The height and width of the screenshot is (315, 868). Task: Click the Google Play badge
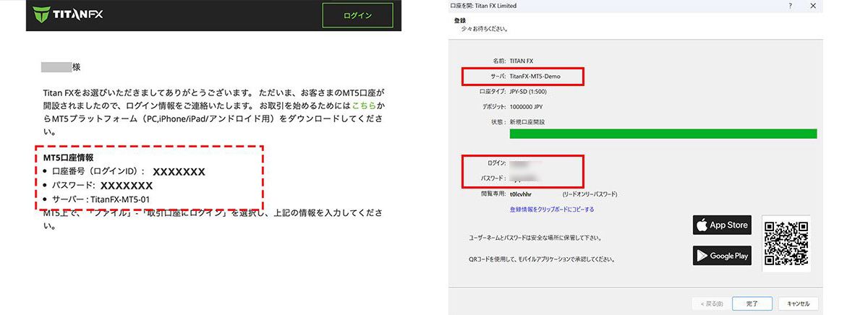point(722,256)
